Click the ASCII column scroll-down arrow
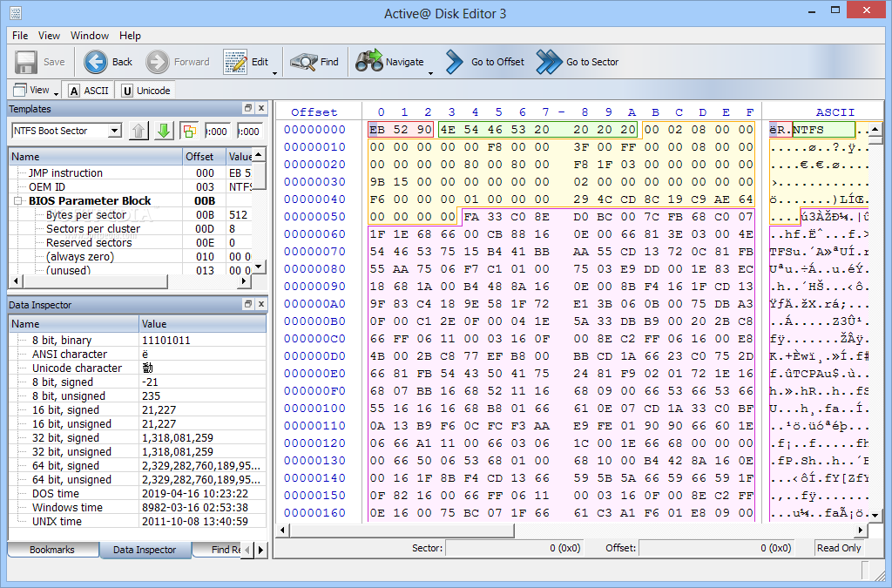The height and width of the screenshot is (588, 892). 875,515
